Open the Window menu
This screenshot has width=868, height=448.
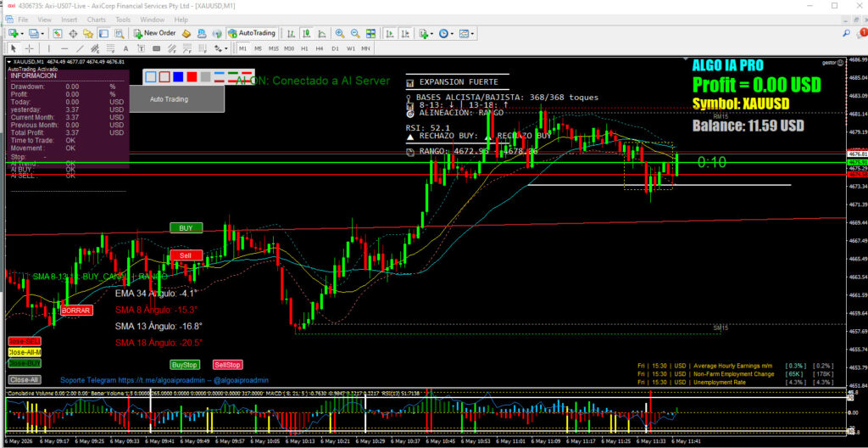pos(153,20)
